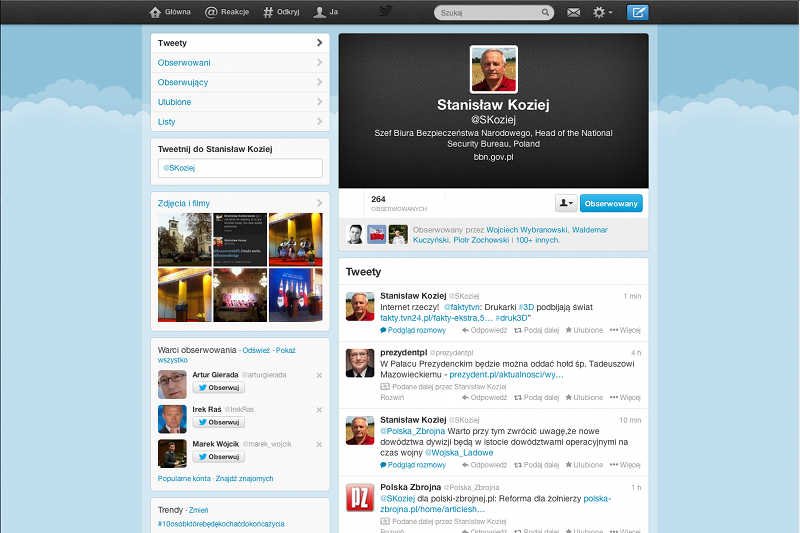
Task: Click Odśwież in Warci obserwowania
Action: [x=256, y=350]
